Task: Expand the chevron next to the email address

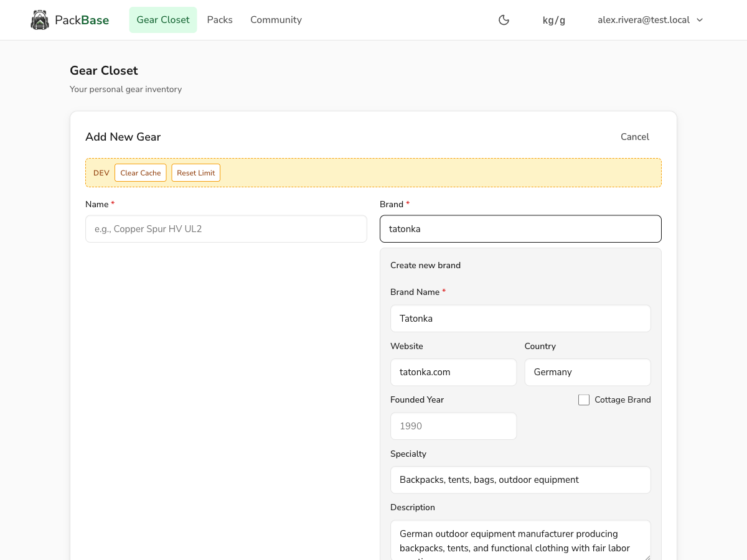Action: (700, 20)
